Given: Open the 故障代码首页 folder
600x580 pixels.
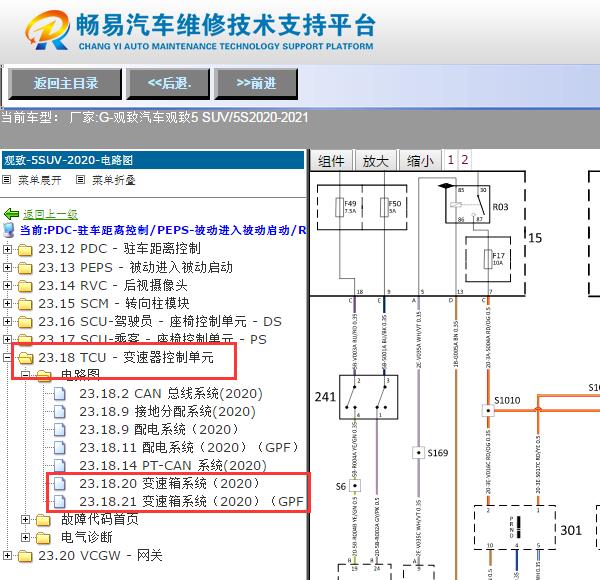Looking at the screenshot, I should pyautogui.click(x=99, y=519).
